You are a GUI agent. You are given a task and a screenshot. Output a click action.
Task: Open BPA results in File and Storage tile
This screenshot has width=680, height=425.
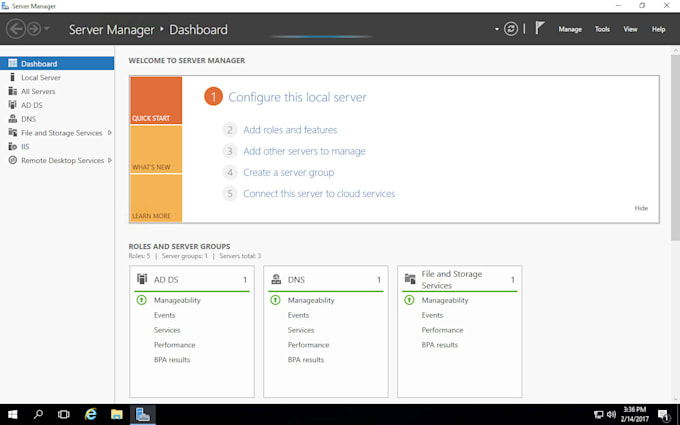[x=440, y=345]
